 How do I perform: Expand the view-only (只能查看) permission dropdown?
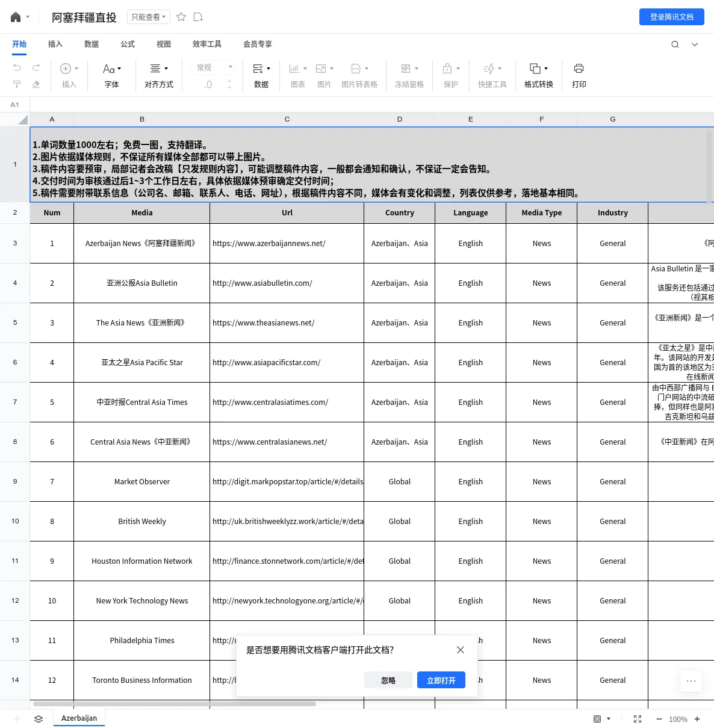pos(149,17)
